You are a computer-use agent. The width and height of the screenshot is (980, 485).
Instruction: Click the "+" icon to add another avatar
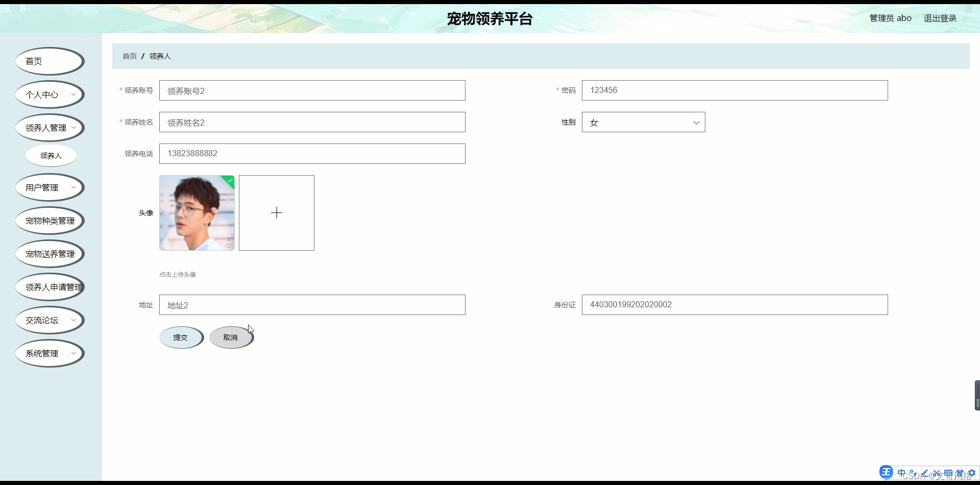(276, 212)
